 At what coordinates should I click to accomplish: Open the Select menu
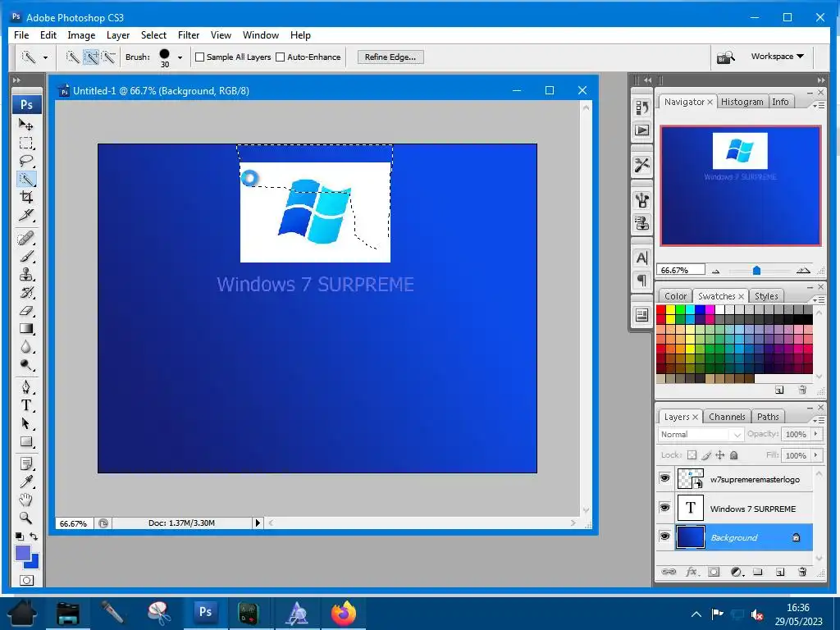pyautogui.click(x=153, y=35)
